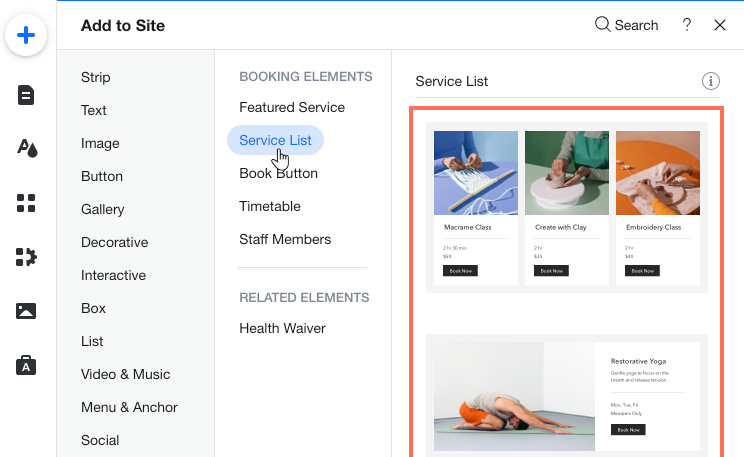This screenshot has height=457, width=744.
Task: Open the Media image icon in sidebar
Action: [x=26, y=311]
